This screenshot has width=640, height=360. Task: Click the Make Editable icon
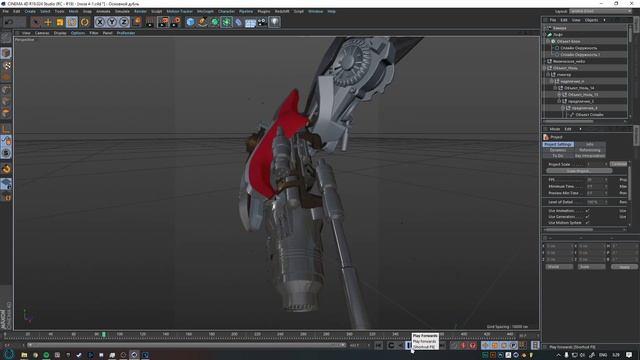pyautogui.click(x=6, y=38)
